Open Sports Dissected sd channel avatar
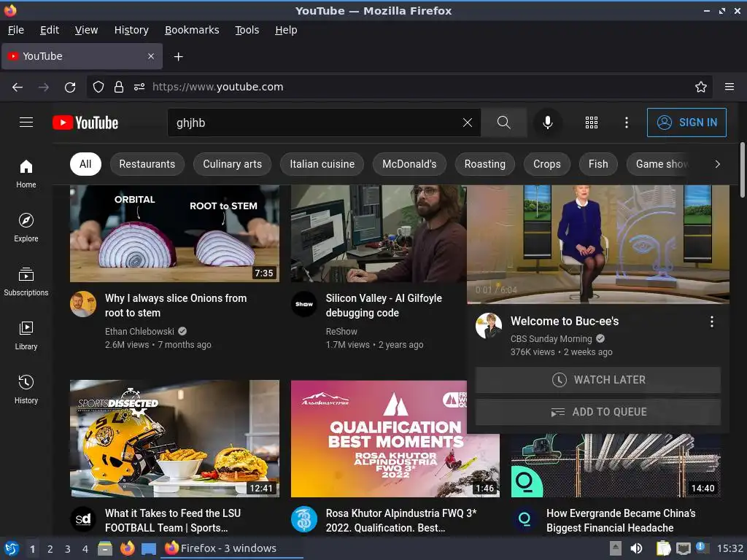Viewport: 747px width, 560px height. [83, 519]
